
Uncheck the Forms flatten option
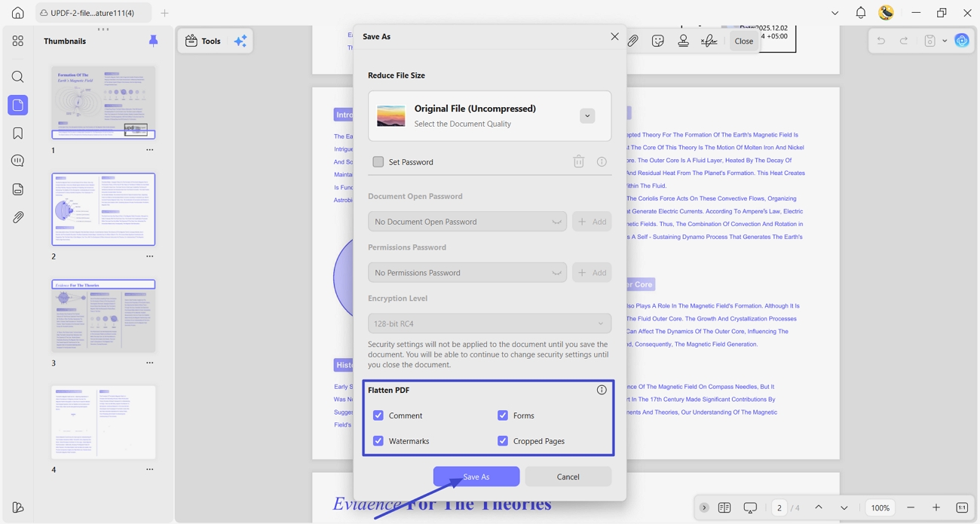[503, 415]
